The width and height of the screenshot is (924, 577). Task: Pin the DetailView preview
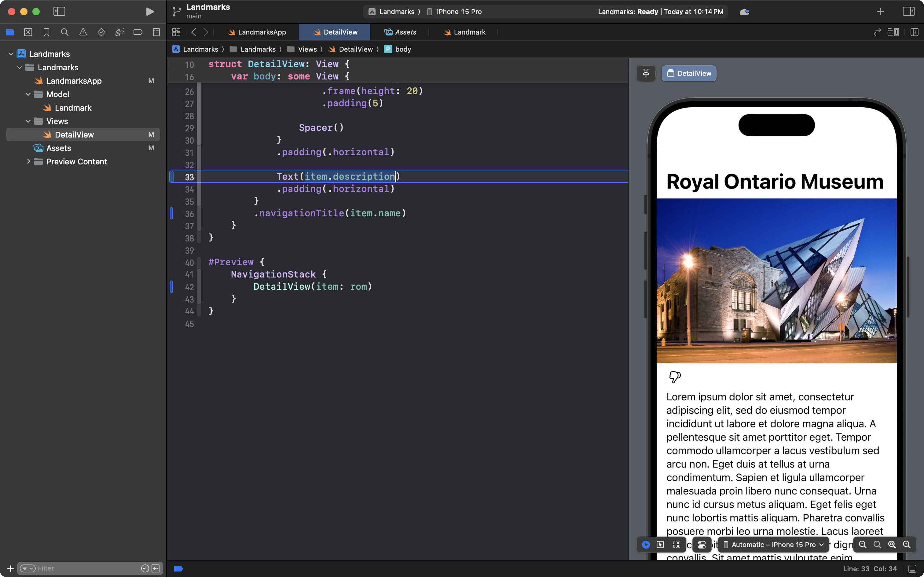646,73
